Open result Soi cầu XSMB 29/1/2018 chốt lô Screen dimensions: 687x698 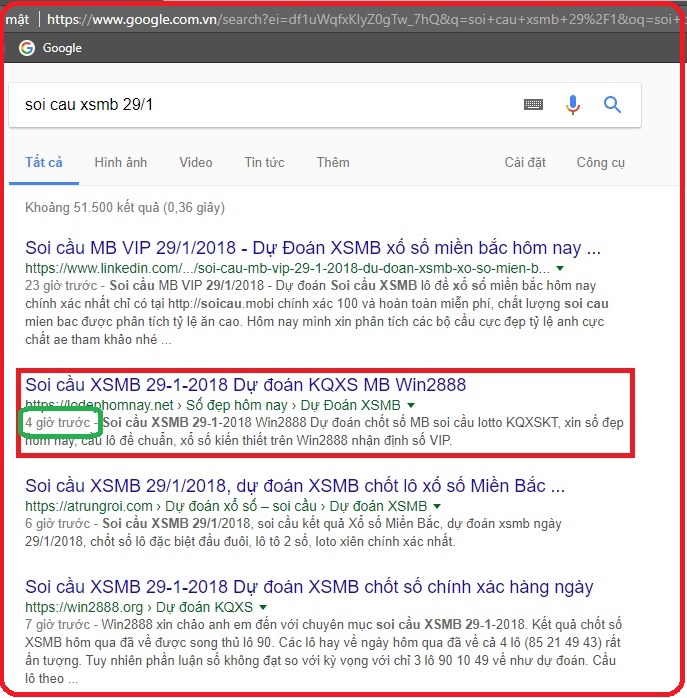[x=295, y=486]
